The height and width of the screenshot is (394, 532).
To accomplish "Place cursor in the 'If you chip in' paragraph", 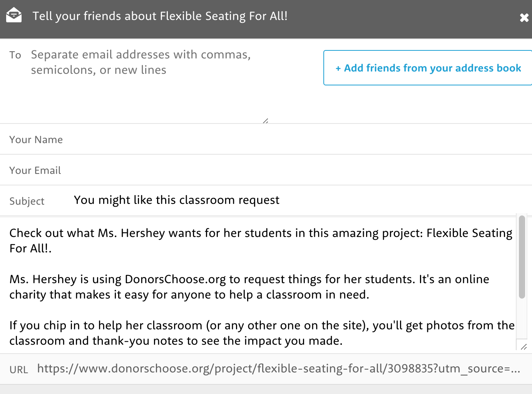I will (262, 333).
